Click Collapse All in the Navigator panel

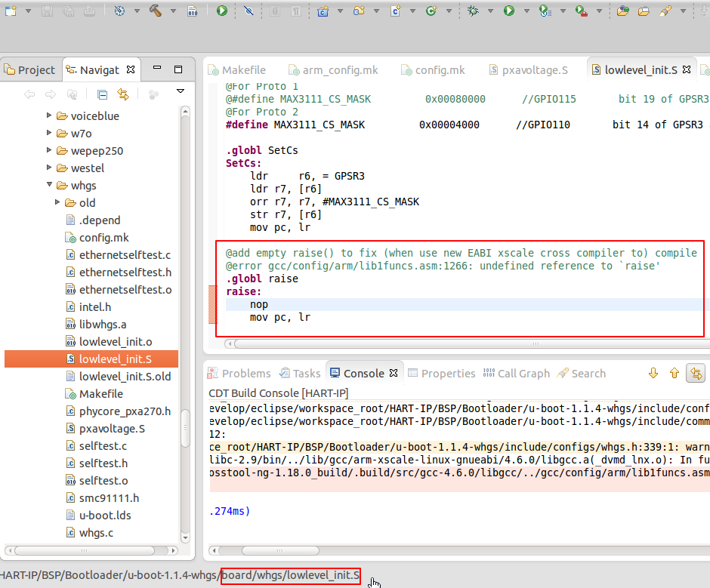coord(102,94)
